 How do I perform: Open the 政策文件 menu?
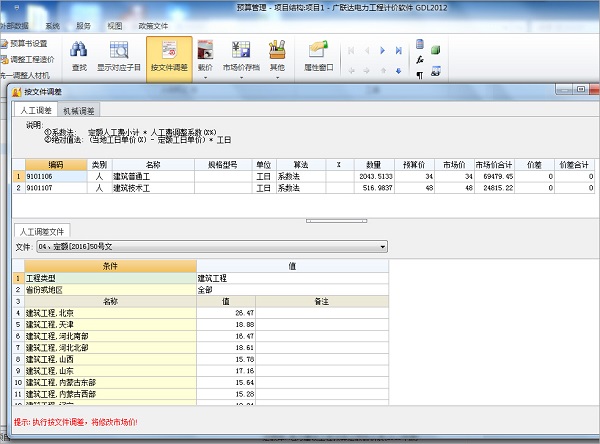(153, 26)
